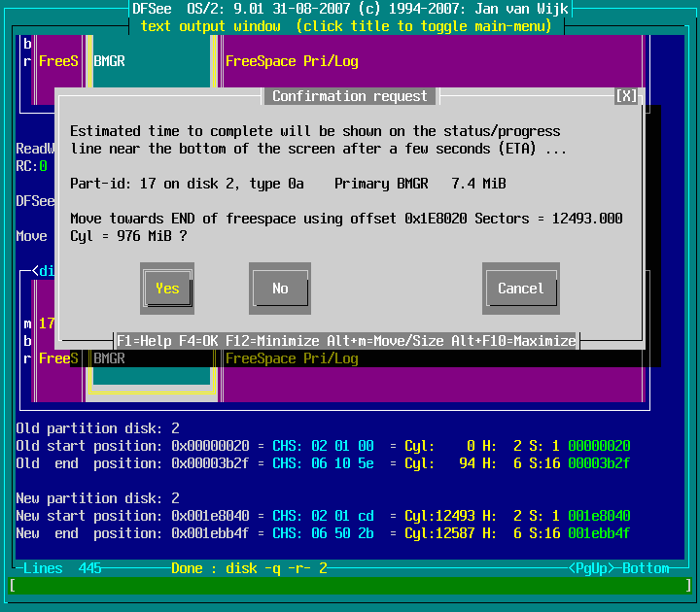
Task: Toggle main-menu via text output window title
Action: (345, 26)
